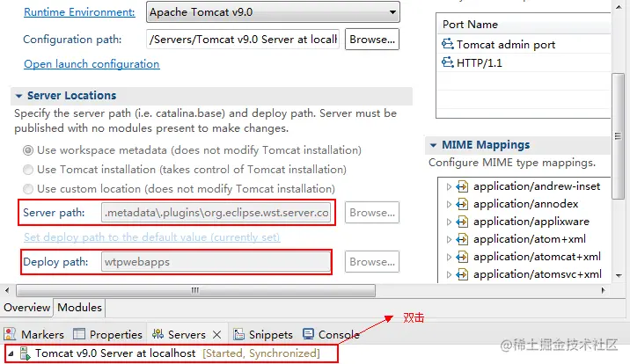
Task: Switch to the Modules tab
Action: point(79,308)
